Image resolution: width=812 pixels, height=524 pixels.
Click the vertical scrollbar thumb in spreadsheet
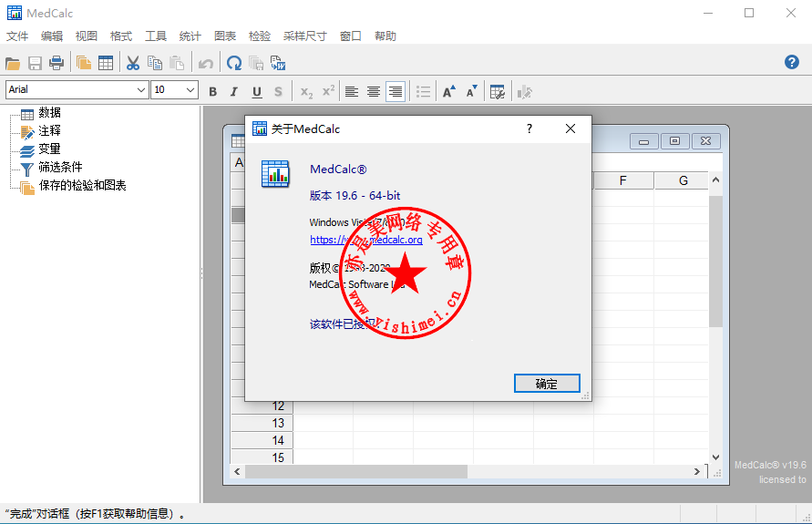(715, 262)
